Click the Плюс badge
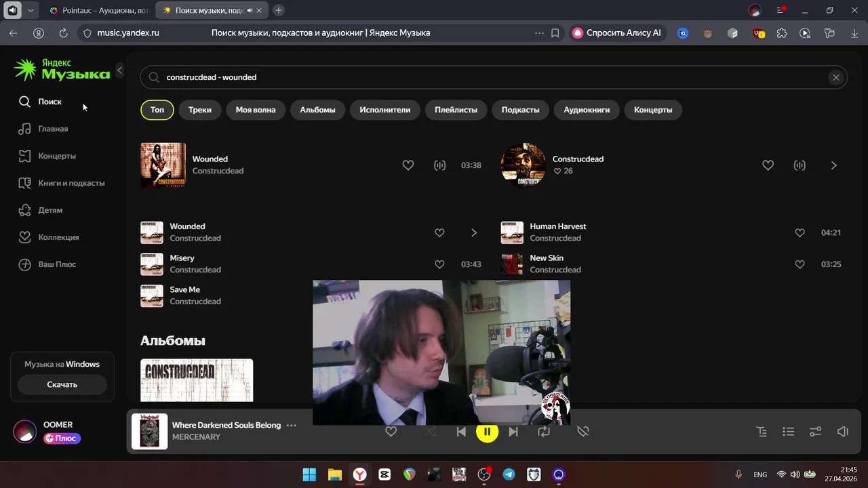Viewport: 868px width, 488px height. click(62, 439)
